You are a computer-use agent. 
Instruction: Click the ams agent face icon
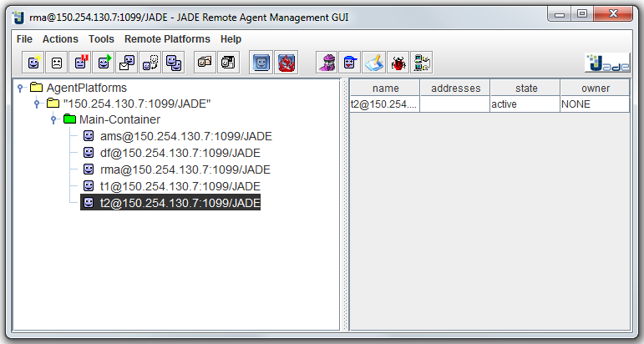coord(89,136)
